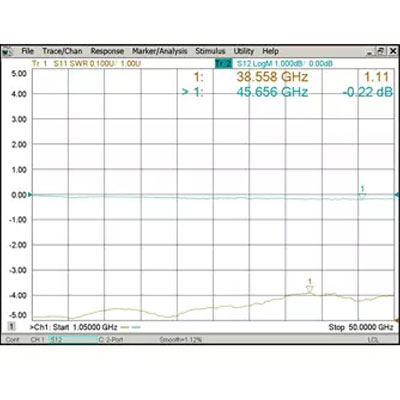Screen dimensions: 400x400
Task: Activate Tr 1 S11 SWR trace label
Action: pos(86,63)
